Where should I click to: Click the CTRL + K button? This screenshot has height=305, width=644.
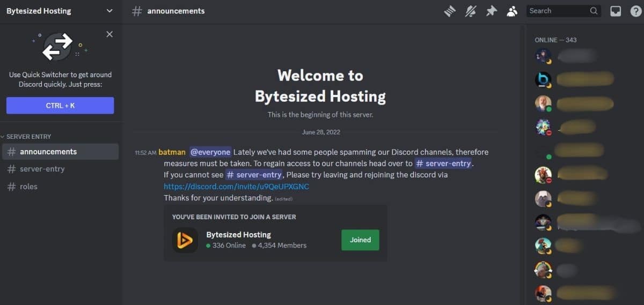pyautogui.click(x=60, y=106)
